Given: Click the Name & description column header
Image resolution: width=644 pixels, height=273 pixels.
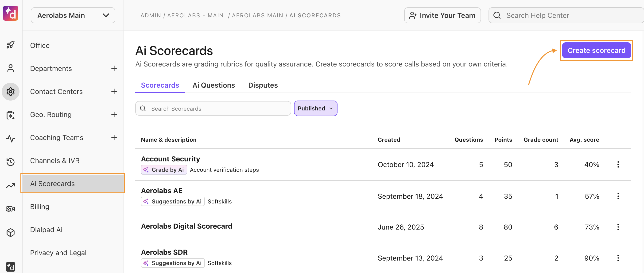Looking at the screenshot, I should [x=169, y=140].
